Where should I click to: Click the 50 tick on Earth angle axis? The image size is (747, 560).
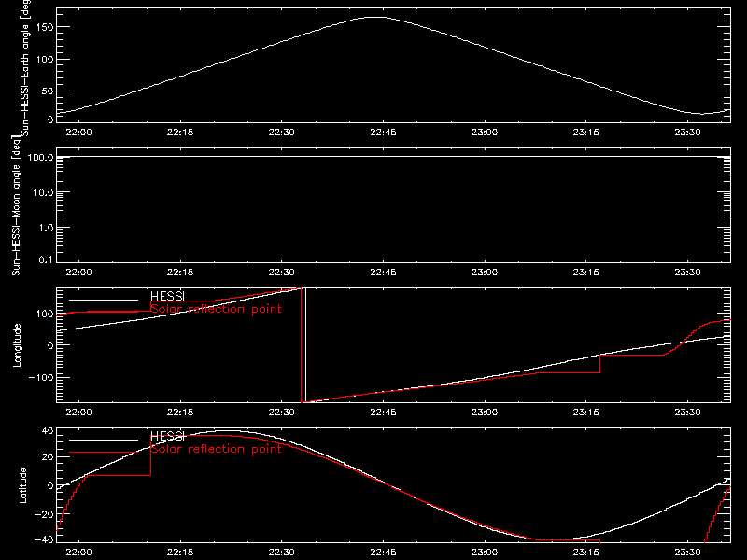tap(48, 91)
